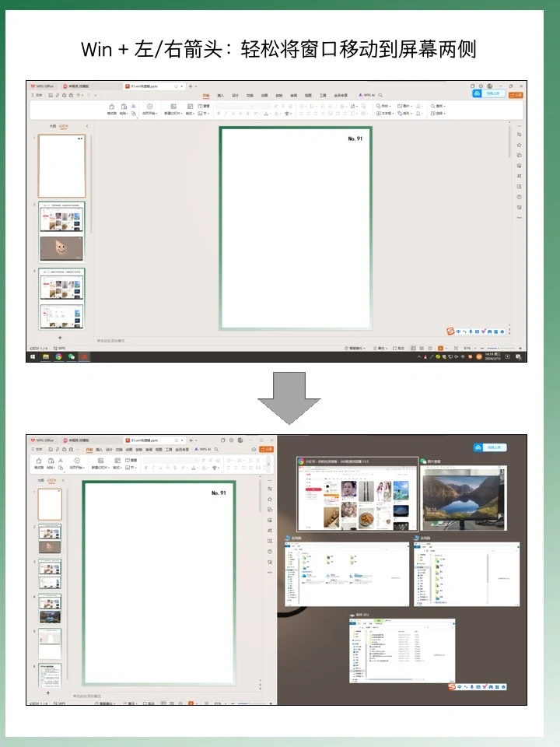The height and width of the screenshot is (747, 560).
Task: Click the ribbon search magnifier in upper screenshot
Action: coord(380,95)
